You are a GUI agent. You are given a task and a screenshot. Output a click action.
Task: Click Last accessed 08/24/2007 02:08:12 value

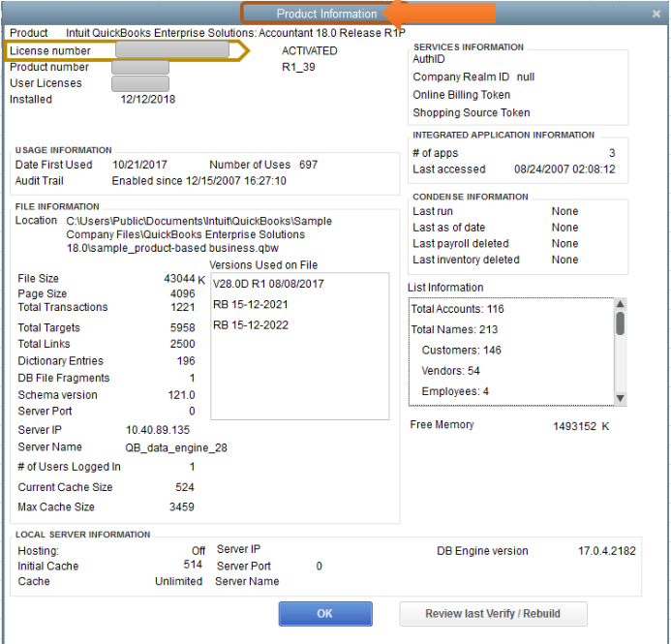click(x=564, y=169)
